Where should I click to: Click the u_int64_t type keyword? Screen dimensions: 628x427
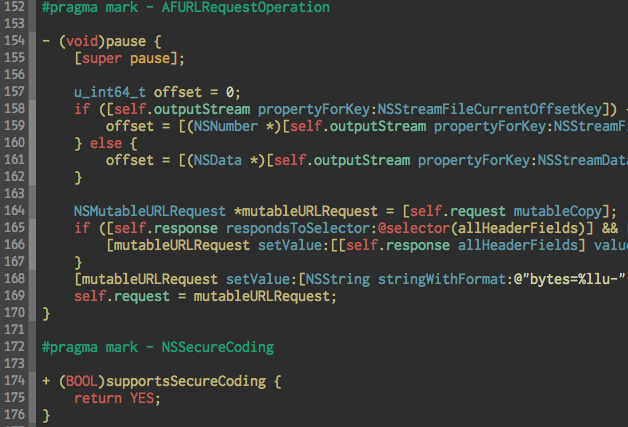coord(110,93)
